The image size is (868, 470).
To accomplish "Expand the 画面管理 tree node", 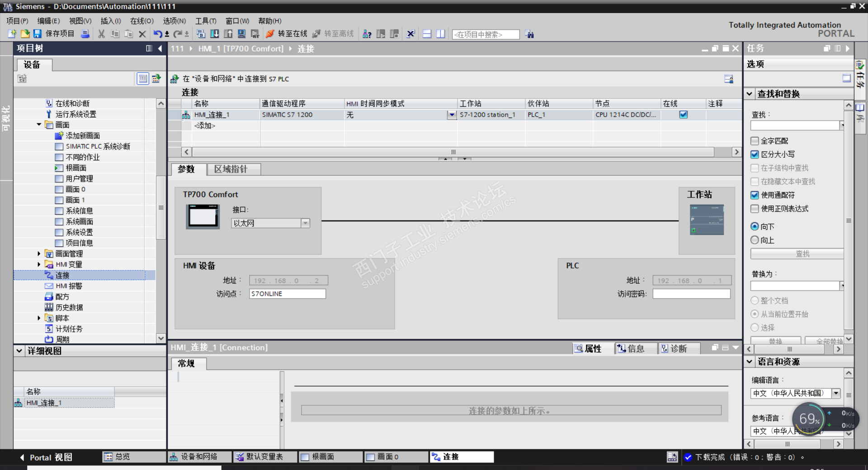I will click(39, 254).
